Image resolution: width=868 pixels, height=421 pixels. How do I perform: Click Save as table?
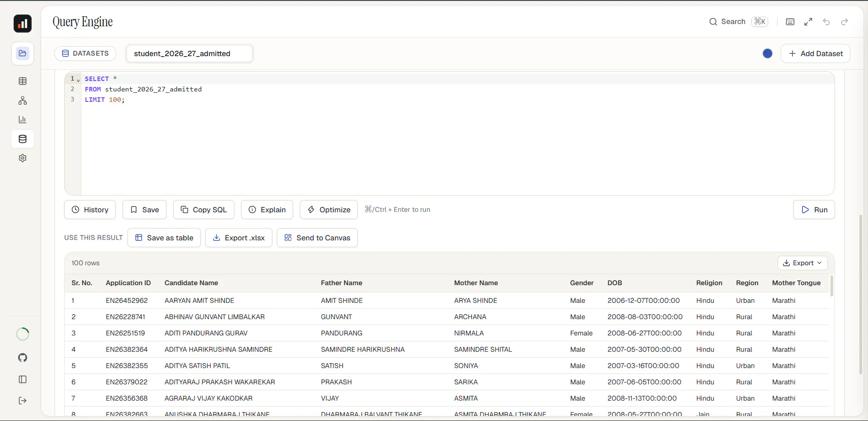coord(164,238)
